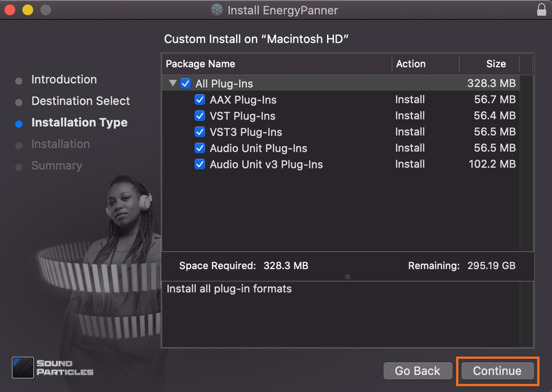The image size is (552, 392).
Task: Collapse the All Plug-Ins disclosure triangle
Action: point(172,84)
